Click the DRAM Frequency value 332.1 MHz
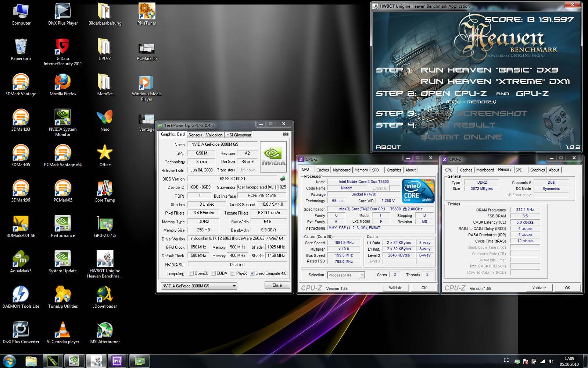The image size is (588, 368). click(525, 210)
